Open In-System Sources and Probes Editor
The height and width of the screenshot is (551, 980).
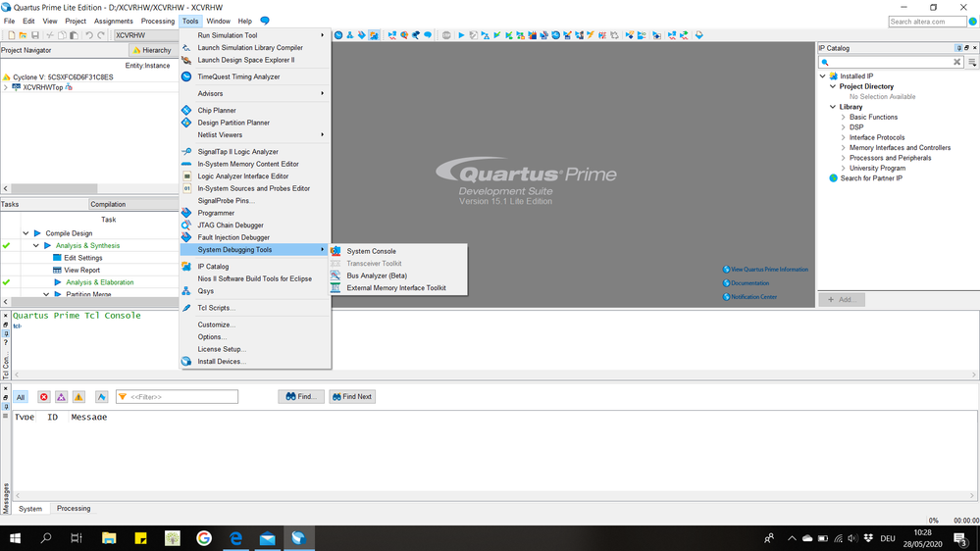tap(254, 188)
